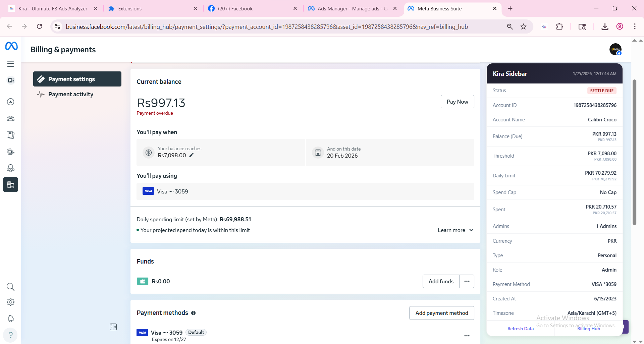Click the Pay Now button

(x=457, y=102)
